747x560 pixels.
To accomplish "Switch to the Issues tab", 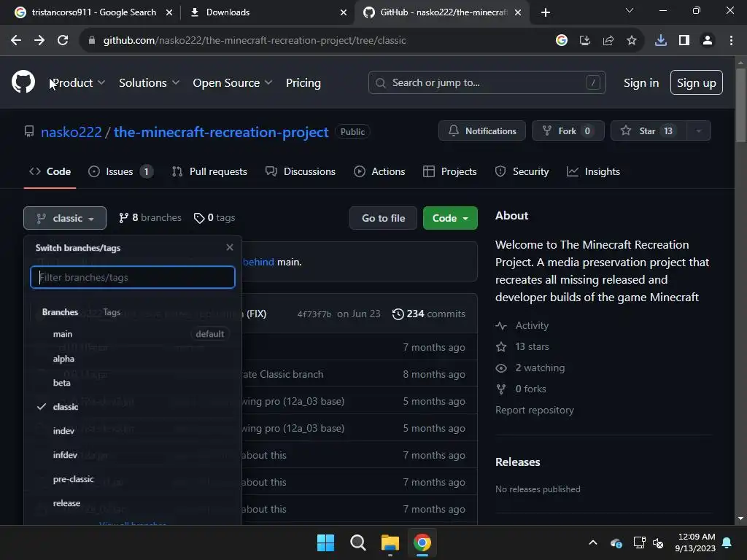I will click(x=121, y=171).
